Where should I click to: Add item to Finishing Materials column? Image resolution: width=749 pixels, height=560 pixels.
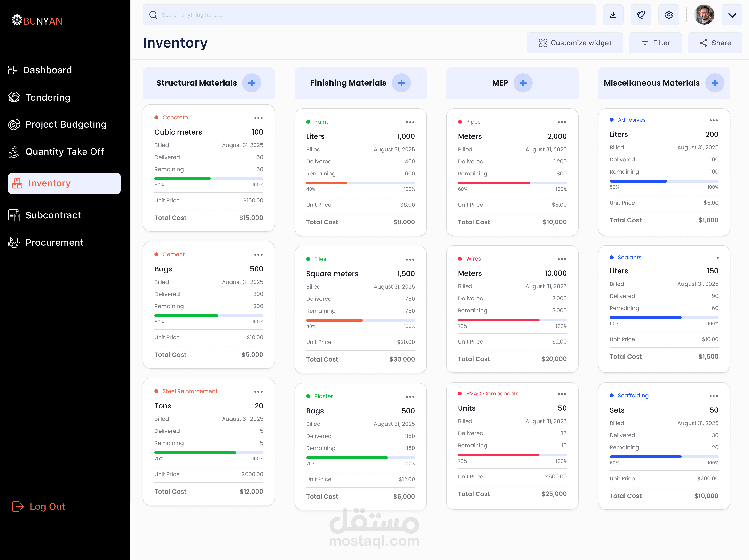pos(401,83)
